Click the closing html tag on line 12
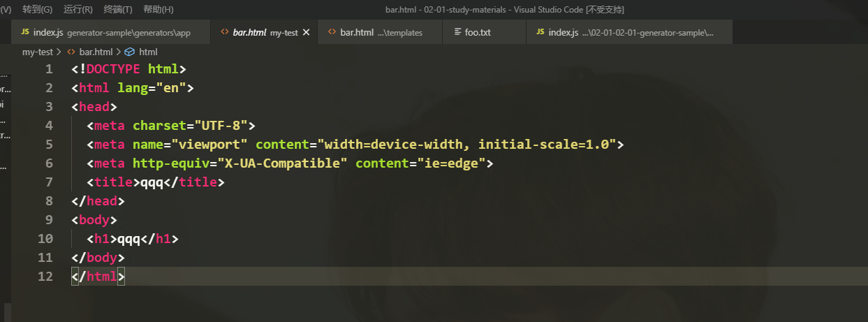The width and height of the screenshot is (868, 322). click(x=98, y=277)
